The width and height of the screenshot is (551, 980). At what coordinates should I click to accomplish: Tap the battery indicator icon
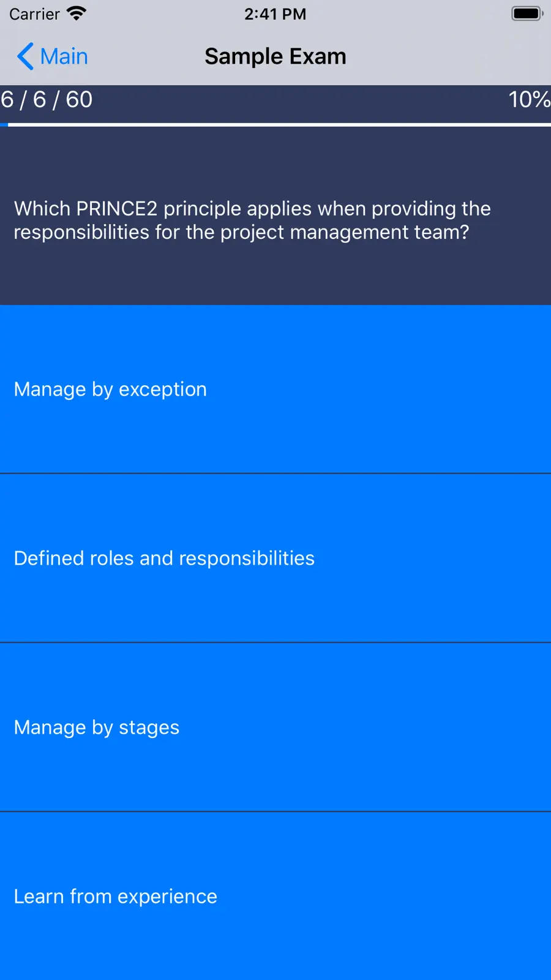click(527, 13)
